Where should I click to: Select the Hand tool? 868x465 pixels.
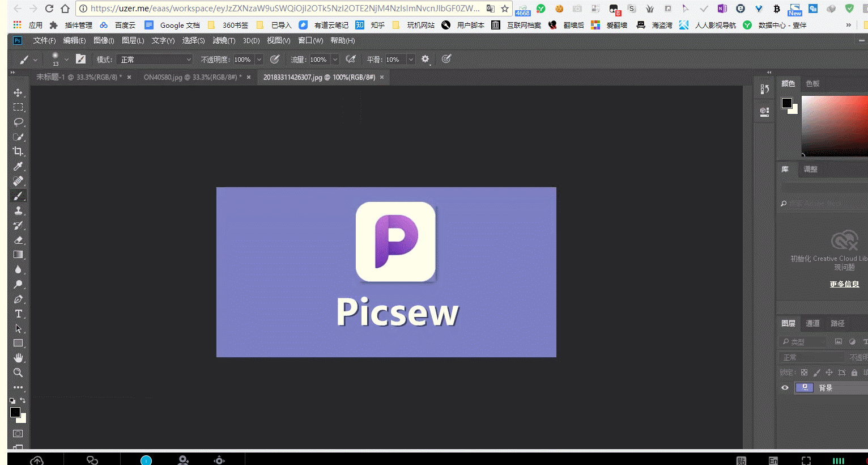point(18,358)
